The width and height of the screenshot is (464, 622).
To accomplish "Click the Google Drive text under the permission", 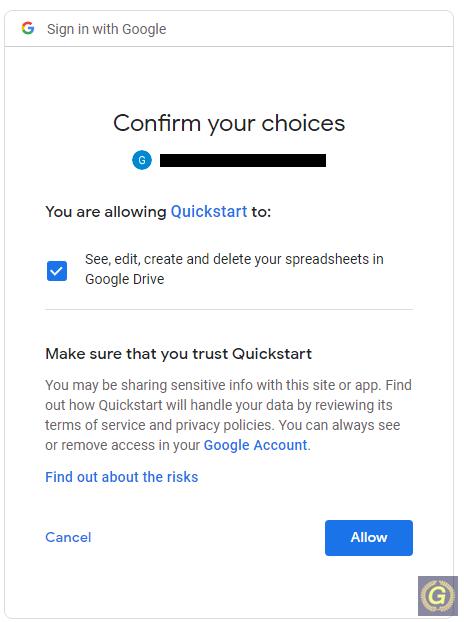I will click(125, 279).
